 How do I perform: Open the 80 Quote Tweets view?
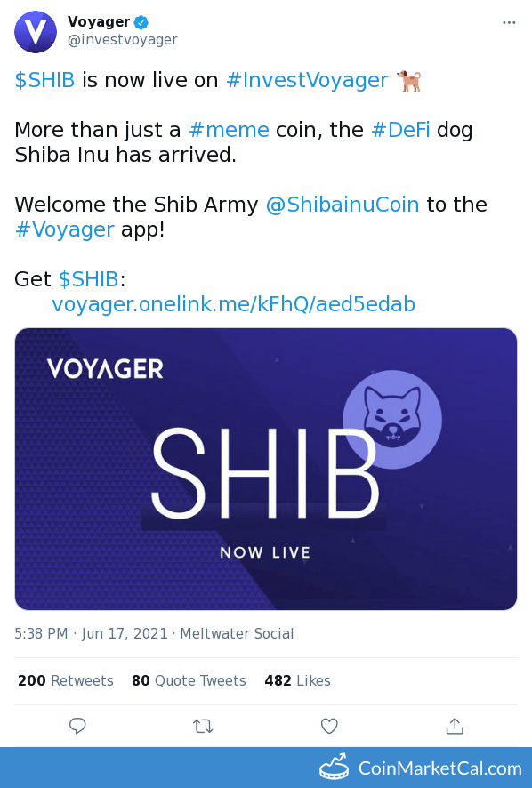point(189,680)
